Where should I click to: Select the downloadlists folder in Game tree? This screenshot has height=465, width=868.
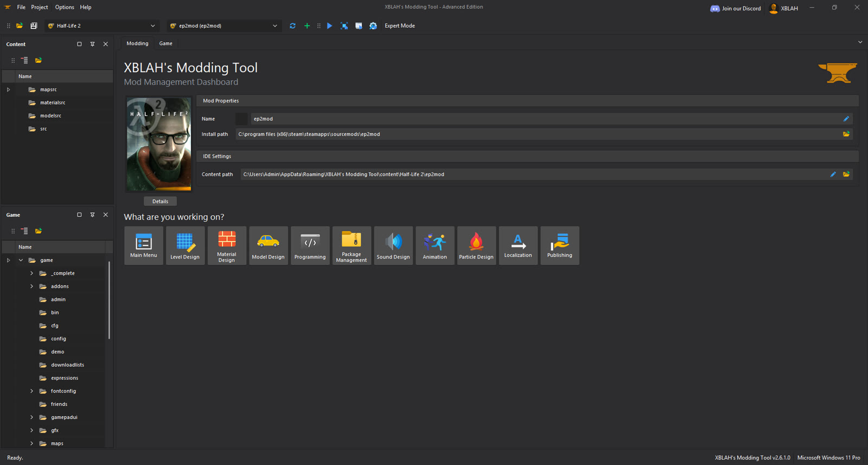[67, 365]
